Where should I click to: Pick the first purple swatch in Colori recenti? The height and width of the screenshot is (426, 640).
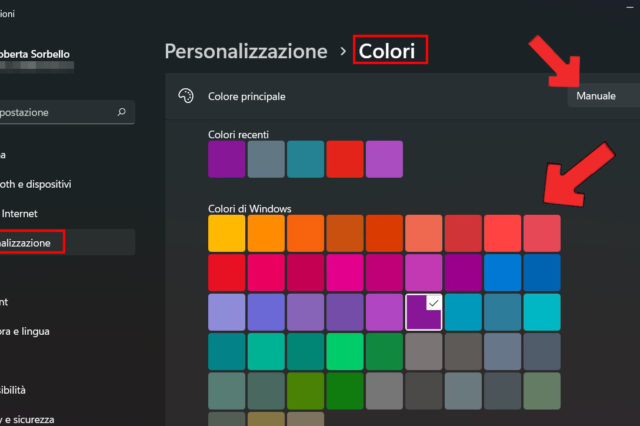[x=227, y=159]
